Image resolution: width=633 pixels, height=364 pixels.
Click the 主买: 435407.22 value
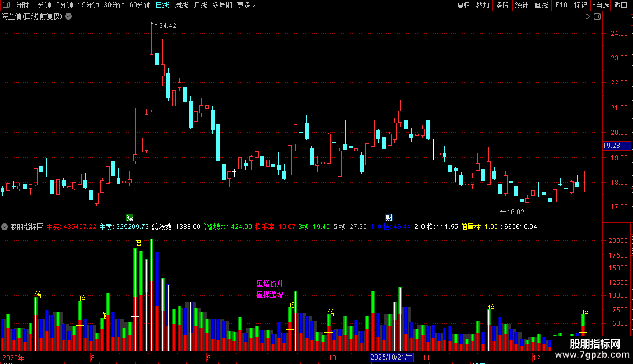click(x=72, y=227)
